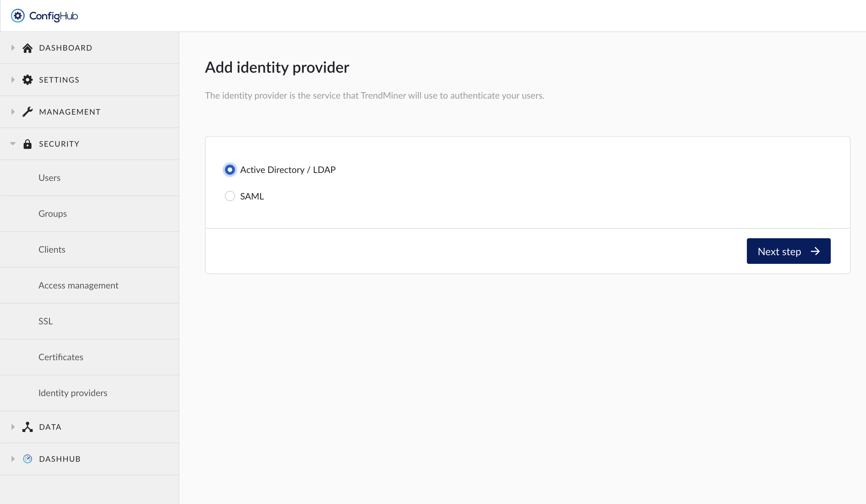The image size is (866, 504).
Task: Navigate to Access management
Action: pyautogui.click(x=78, y=285)
